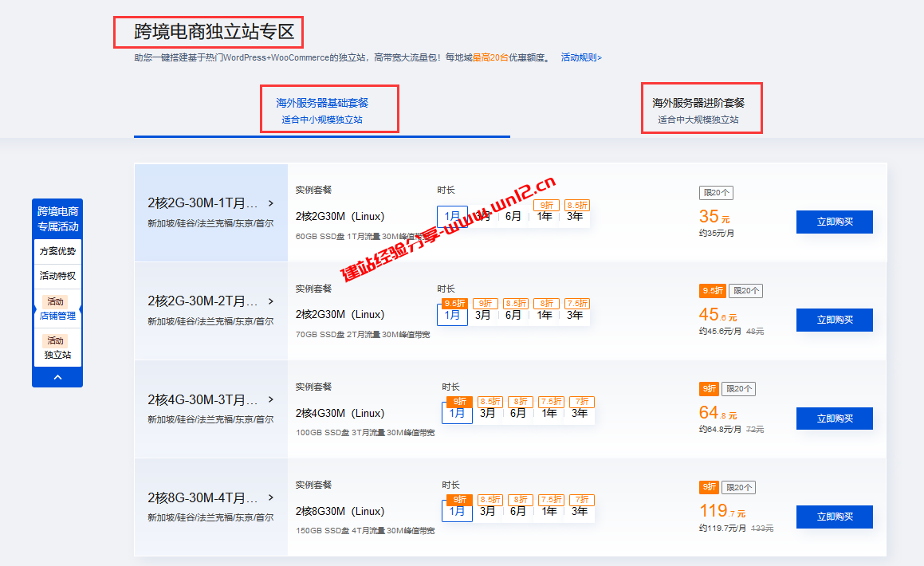Click 立即购买 on the 64.8元 plan
The height and width of the screenshot is (566, 924).
click(834, 418)
